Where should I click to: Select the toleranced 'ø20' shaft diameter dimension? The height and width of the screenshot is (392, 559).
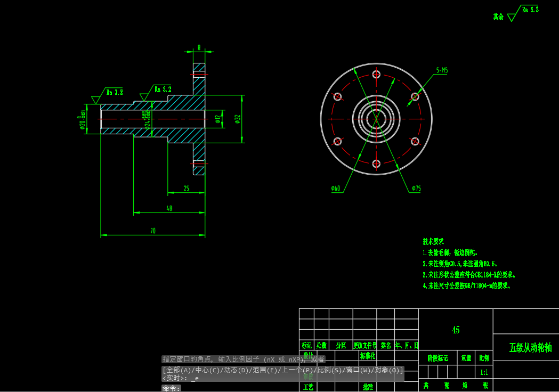point(82,119)
